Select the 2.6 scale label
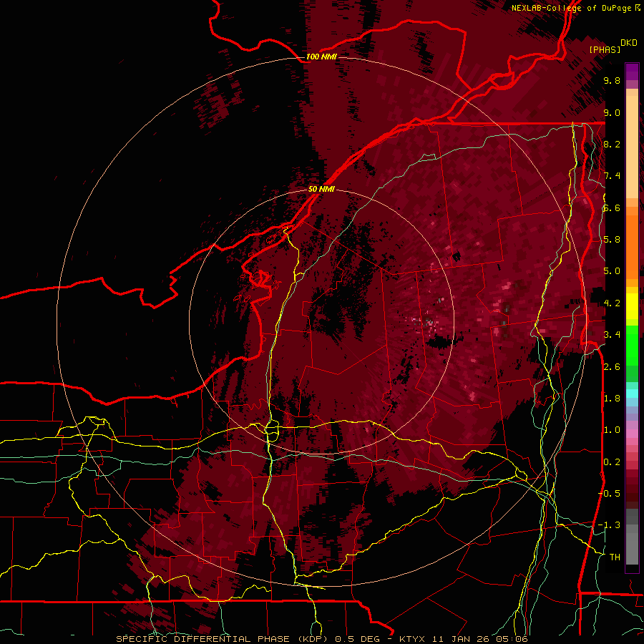644x644 pixels. [x=612, y=366]
